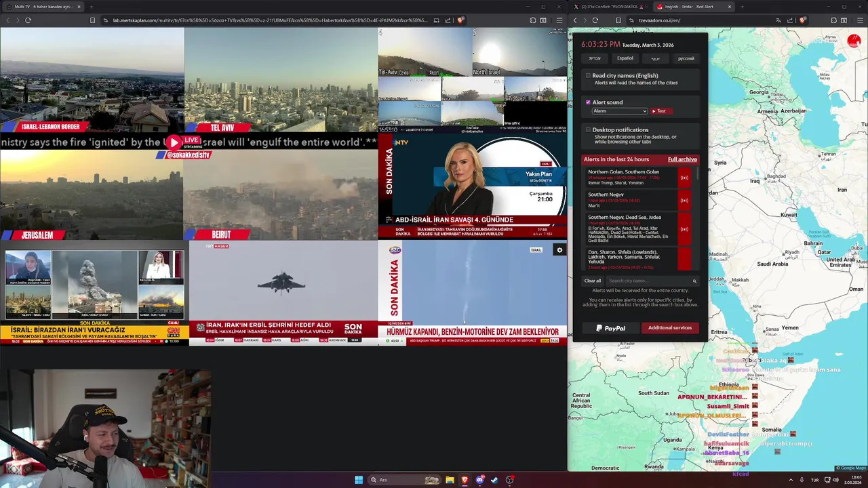Open share icon in Multi TV address bar

tap(448, 20)
